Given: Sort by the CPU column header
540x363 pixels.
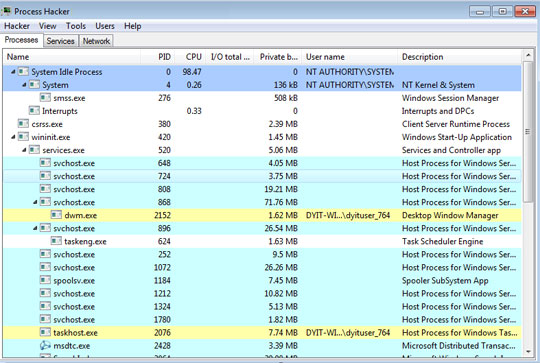Looking at the screenshot, I should pos(190,57).
